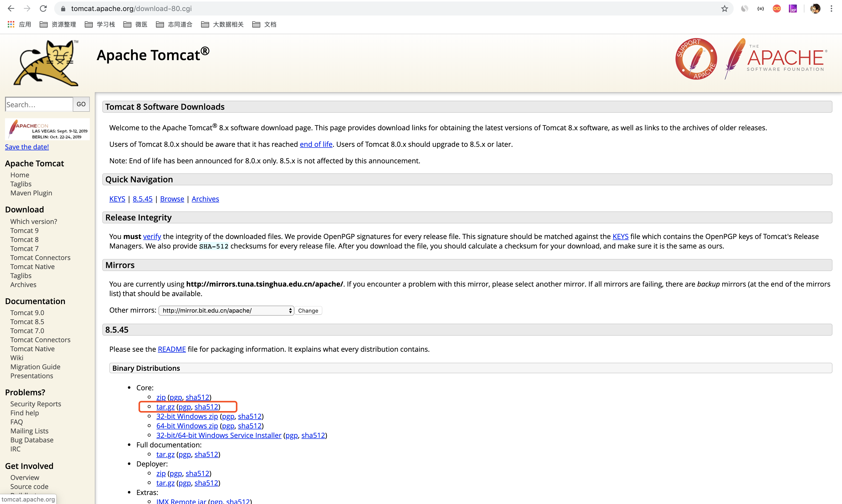The height and width of the screenshot is (504, 842).
Task: Open the 资源整理 bookmark folder
Action: tap(58, 25)
